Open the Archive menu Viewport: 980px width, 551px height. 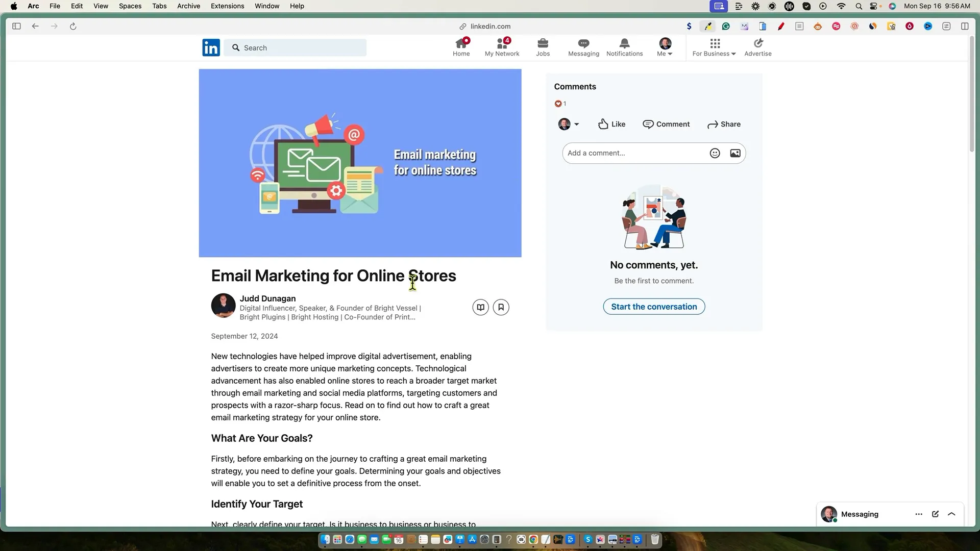click(x=188, y=6)
